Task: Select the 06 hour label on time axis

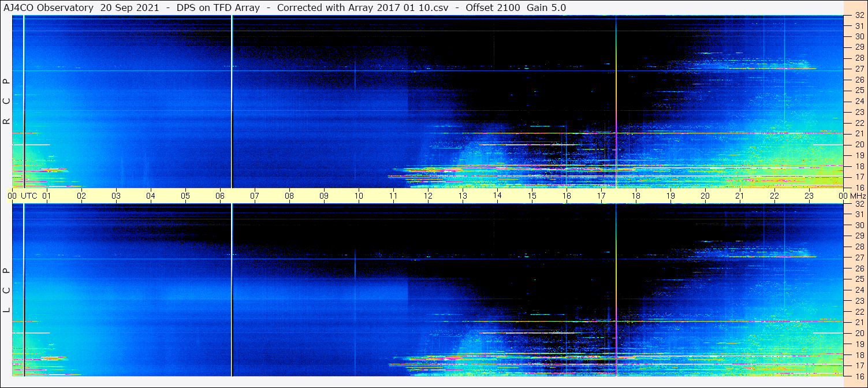Action: tap(220, 196)
